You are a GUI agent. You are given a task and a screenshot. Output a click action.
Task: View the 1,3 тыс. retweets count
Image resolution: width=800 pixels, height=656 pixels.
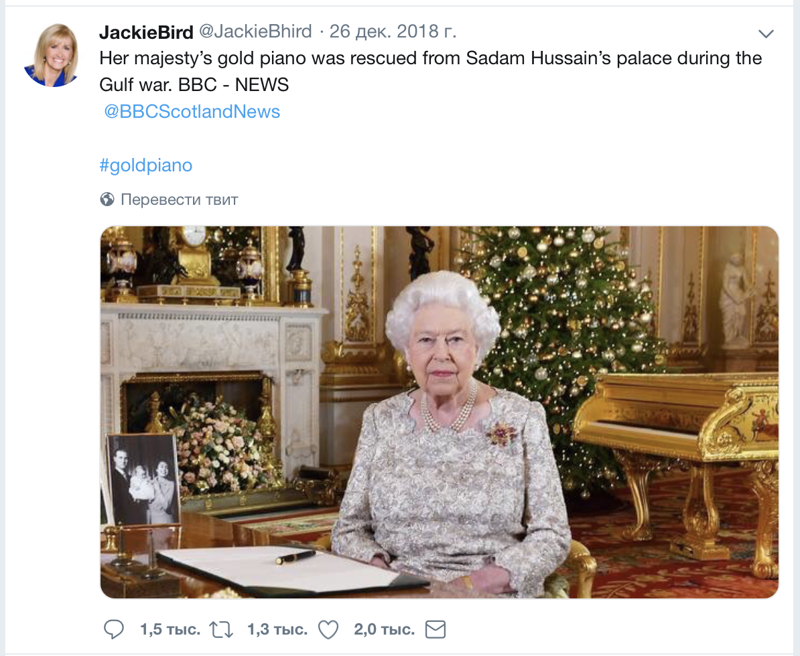pos(277,630)
